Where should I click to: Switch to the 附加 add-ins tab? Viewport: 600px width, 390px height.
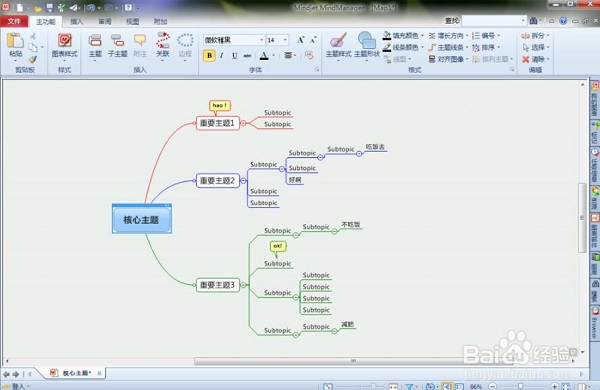pos(160,22)
